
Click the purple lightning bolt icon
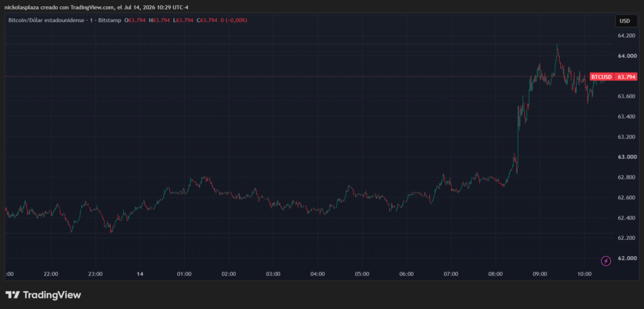(606, 261)
